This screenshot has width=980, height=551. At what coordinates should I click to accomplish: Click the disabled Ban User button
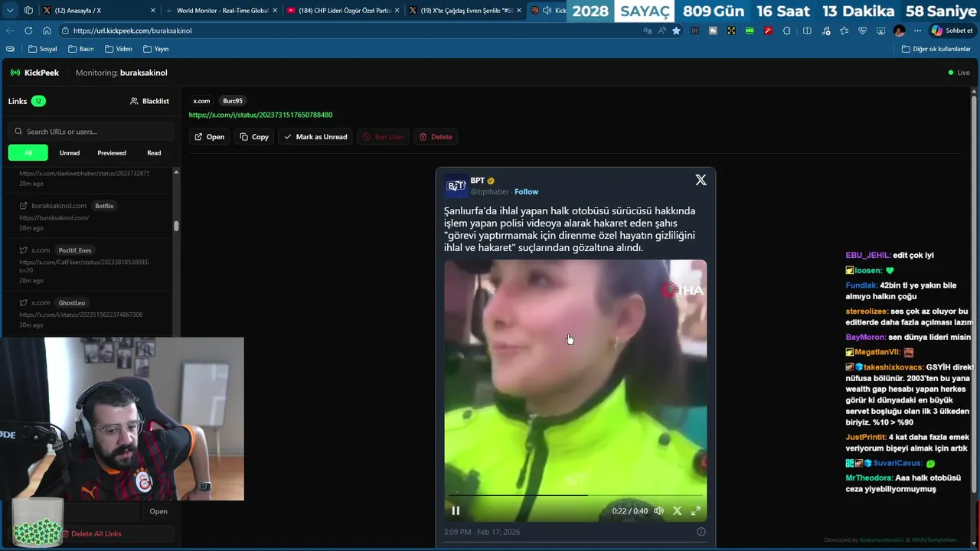[x=383, y=137]
